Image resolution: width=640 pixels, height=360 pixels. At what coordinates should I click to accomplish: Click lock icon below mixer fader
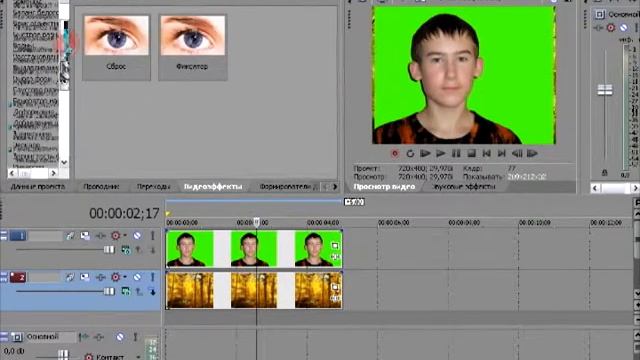605,173
